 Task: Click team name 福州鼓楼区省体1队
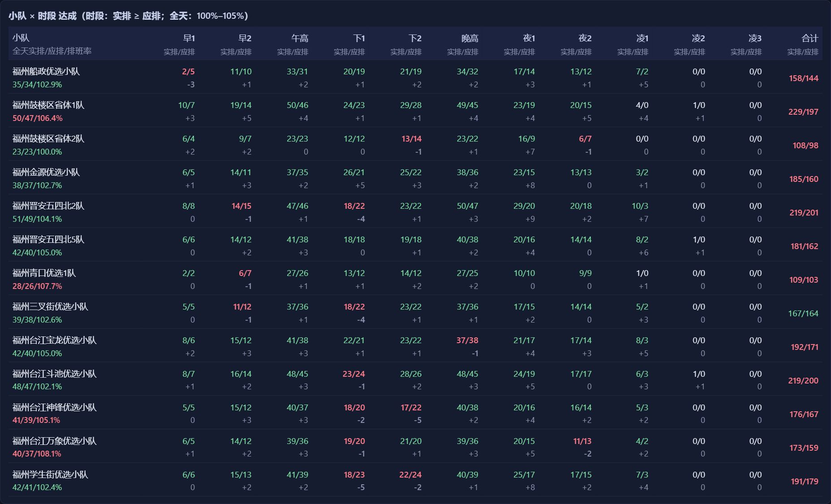coord(48,105)
